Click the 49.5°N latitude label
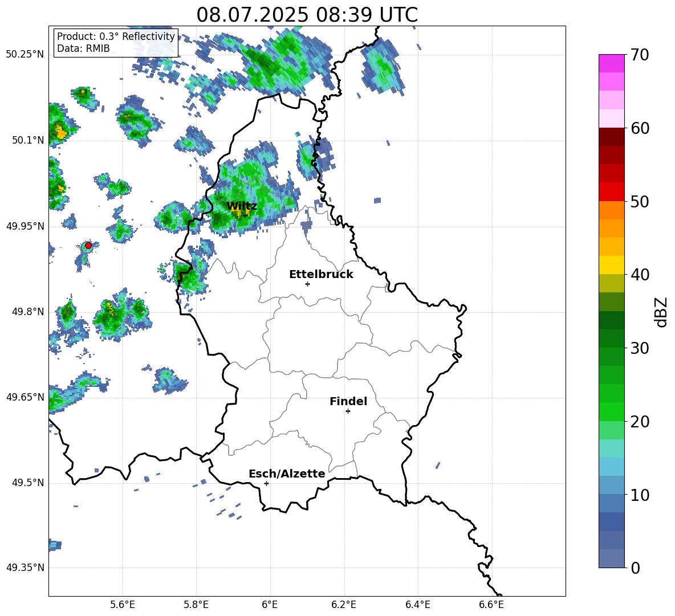The height and width of the screenshot is (616, 675). 28,483
